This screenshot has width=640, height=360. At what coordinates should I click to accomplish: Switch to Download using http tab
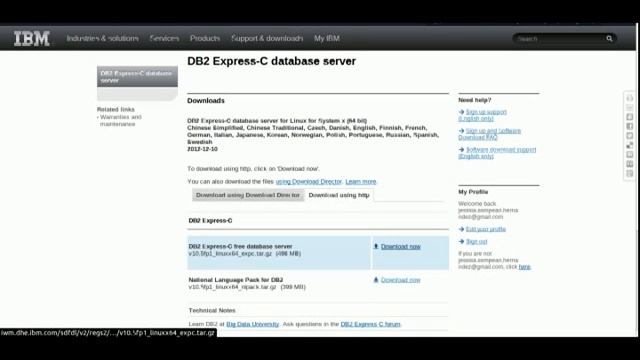tap(339, 195)
